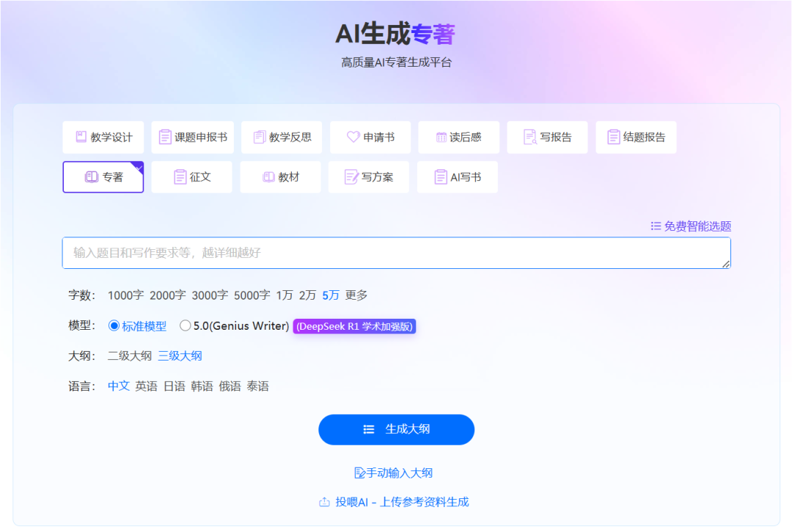Set word count to 1000字
The height and width of the screenshot is (532, 792).
(126, 295)
